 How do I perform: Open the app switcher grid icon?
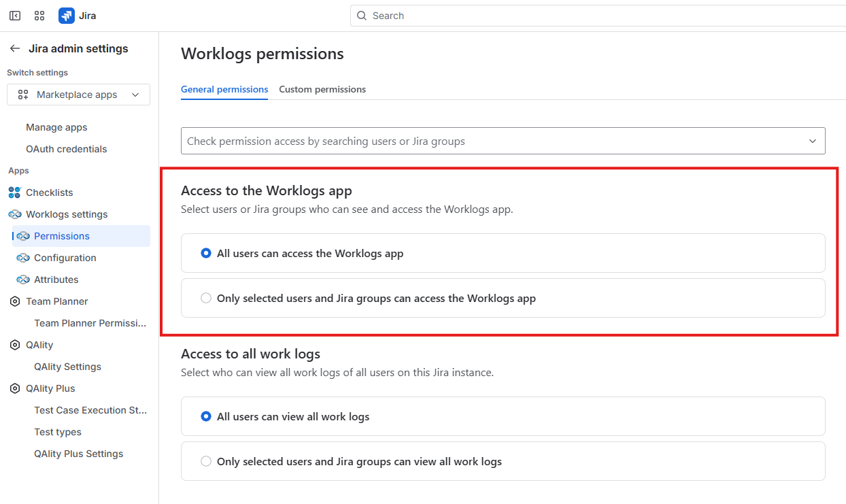point(39,16)
